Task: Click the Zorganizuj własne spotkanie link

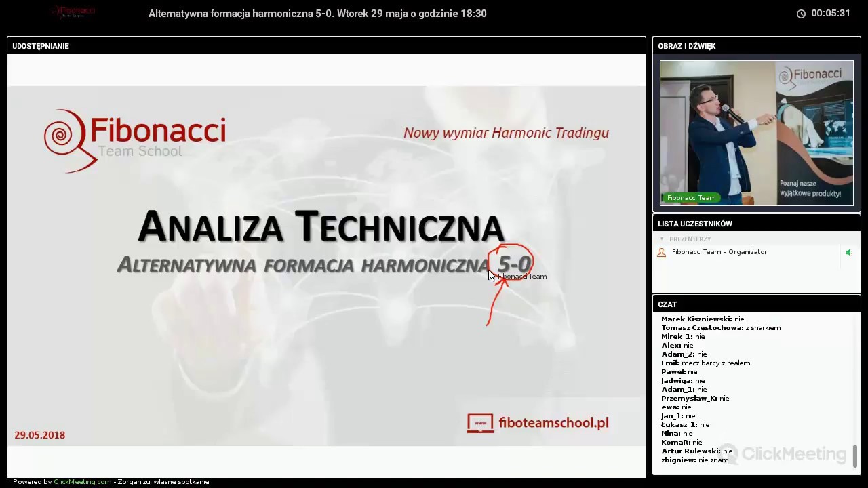Action: click(163, 482)
